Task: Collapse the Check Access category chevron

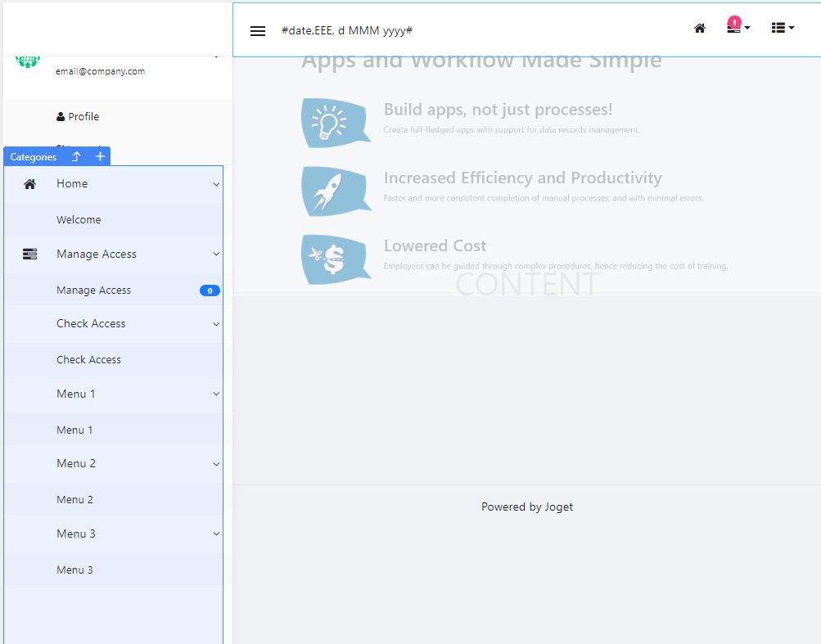Action: 216,324
